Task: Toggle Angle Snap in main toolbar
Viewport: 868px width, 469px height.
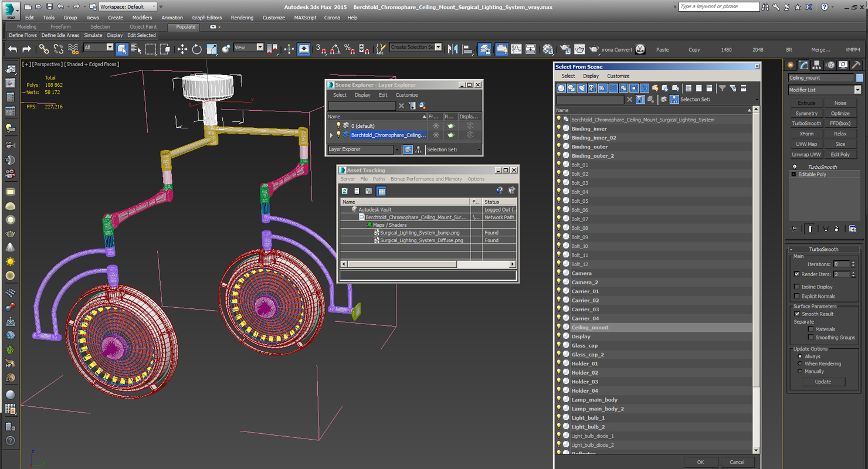Action: [x=335, y=49]
